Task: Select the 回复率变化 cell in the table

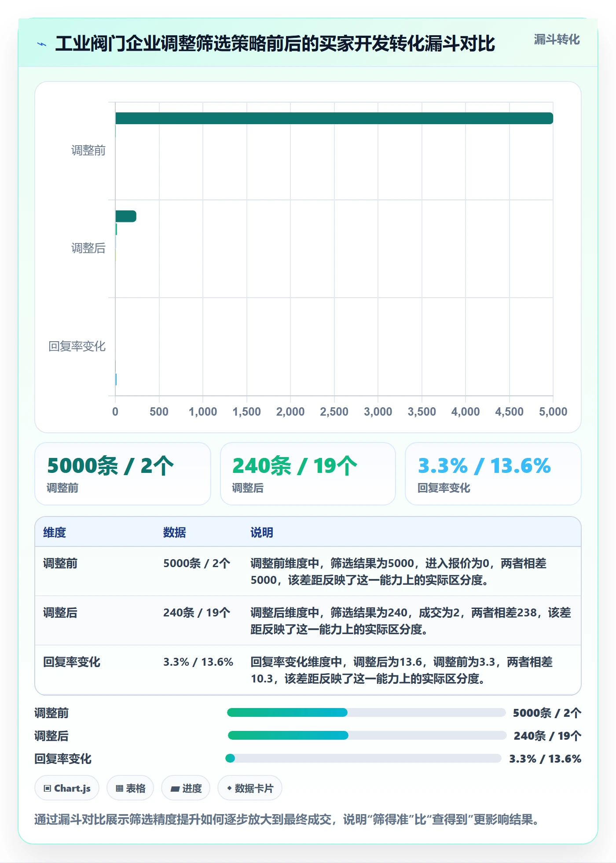Action: click(72, 662)
